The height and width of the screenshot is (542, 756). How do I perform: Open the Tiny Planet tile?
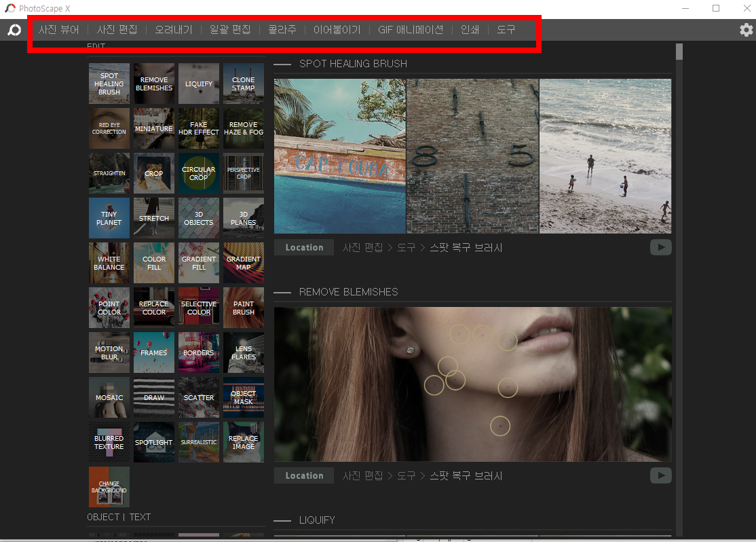coord(109,218)
